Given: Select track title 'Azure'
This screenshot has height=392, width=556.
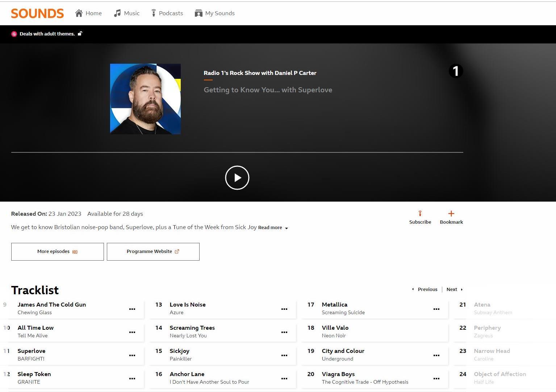Looking at the screenshot, I should 177,313.
